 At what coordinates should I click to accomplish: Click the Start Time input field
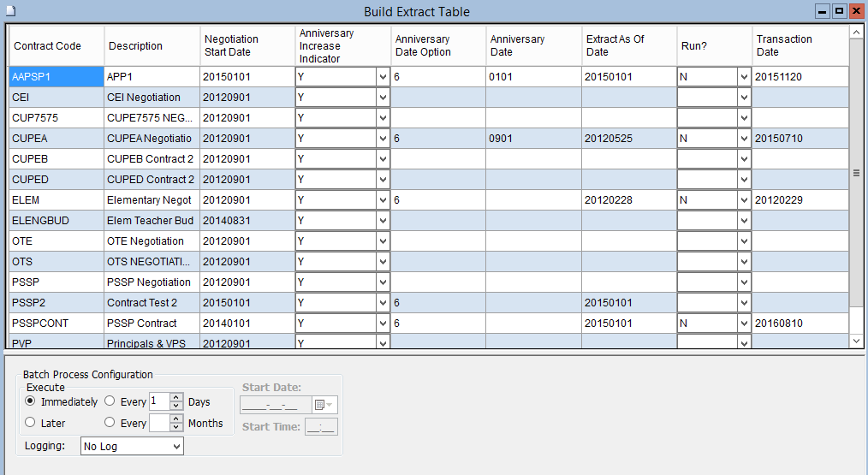pos(321,427)
